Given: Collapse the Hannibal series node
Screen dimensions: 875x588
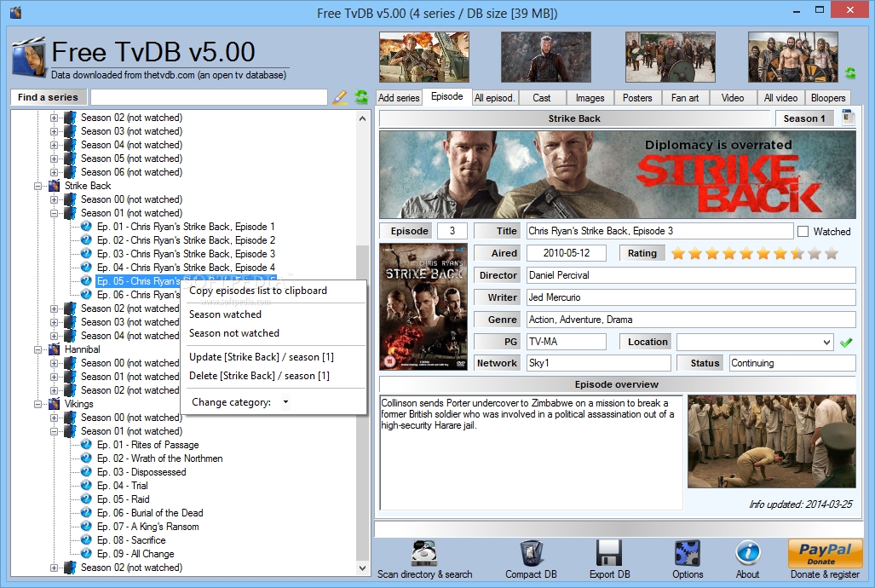Looking at the screenshot, I should tap(38, 349).
